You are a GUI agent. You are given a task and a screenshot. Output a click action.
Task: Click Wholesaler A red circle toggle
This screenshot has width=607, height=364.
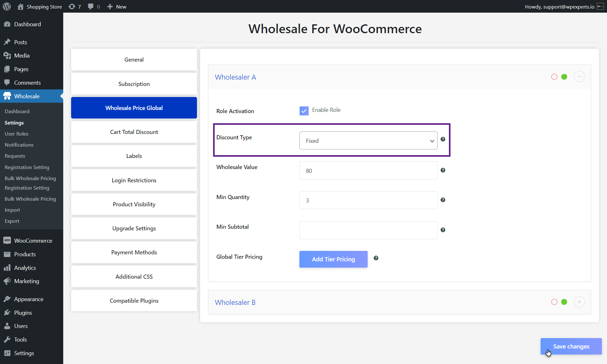tap(554, 77)
